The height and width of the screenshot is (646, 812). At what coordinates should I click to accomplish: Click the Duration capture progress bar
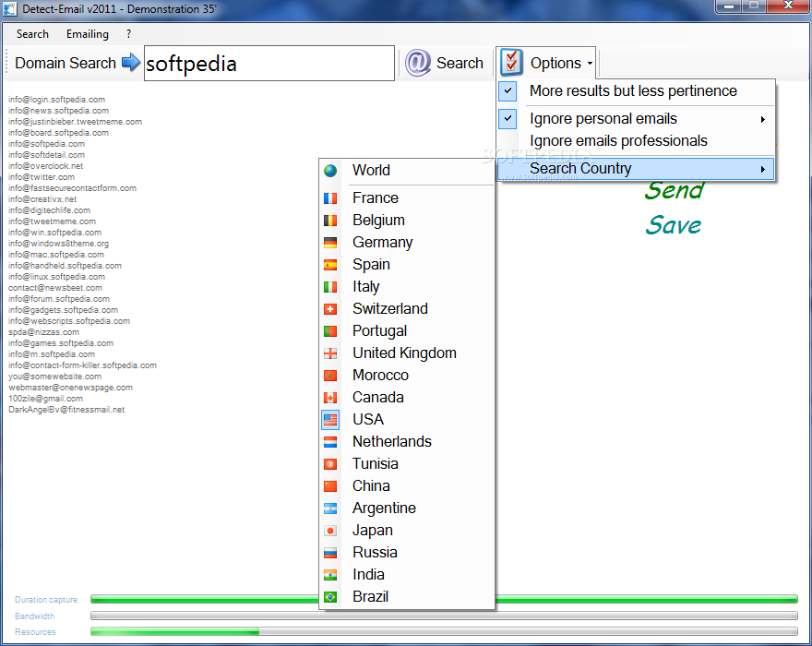coord(444,599)
